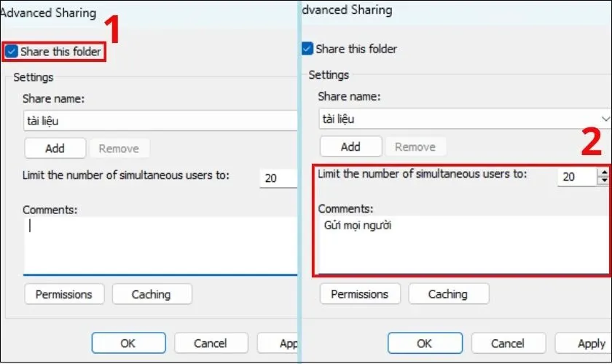Decrease user limit with down arrow
The height and width of the screenshot is (364, 612).
pyautogui.click(x=604, y=181)
